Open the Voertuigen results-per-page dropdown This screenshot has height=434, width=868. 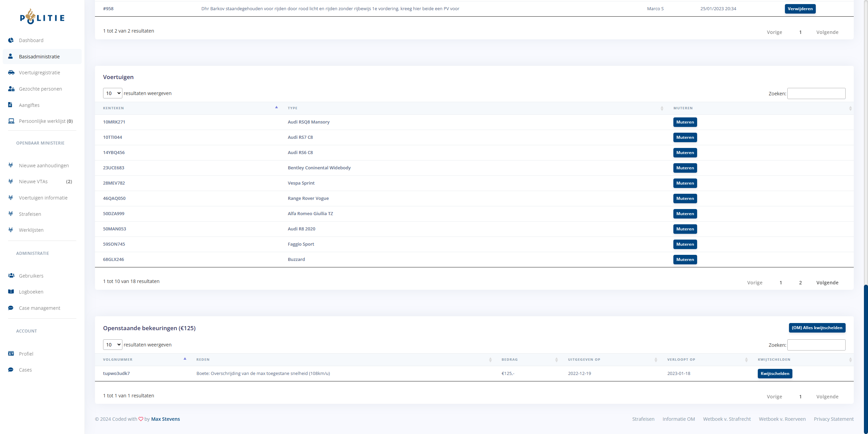[x=113, y=93]
